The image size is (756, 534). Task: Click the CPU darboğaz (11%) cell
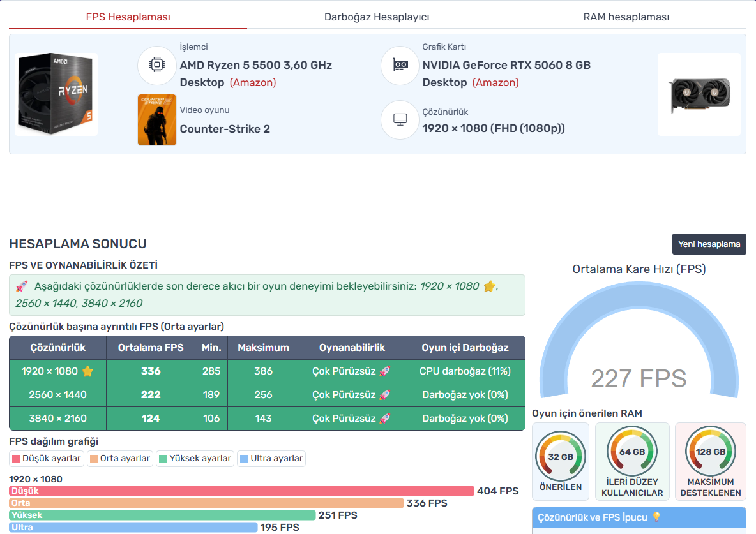pyautogui.click(x=465, y=371)
